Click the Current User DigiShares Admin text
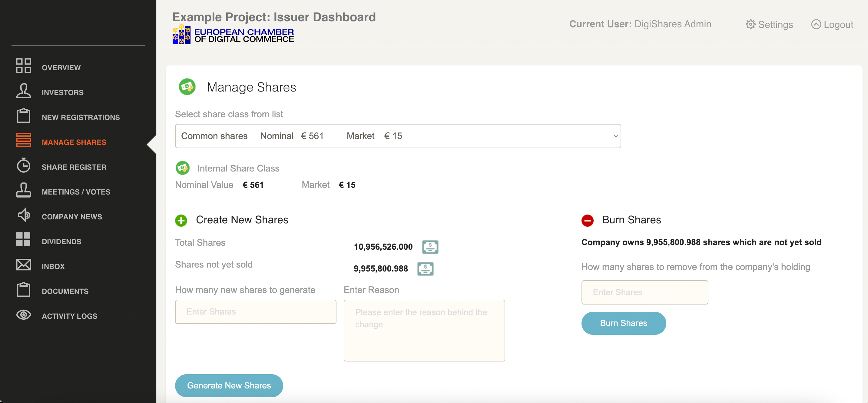The image size is (868, 403). 640,24
